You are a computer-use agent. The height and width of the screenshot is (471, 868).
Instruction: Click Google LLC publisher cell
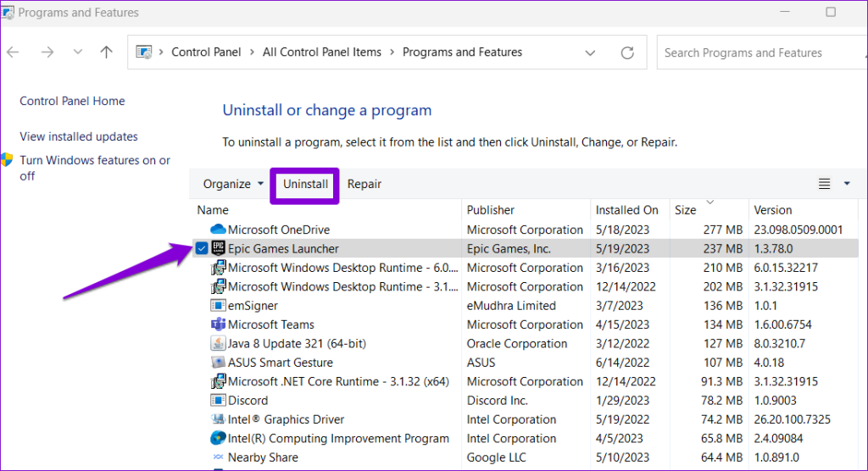click(x=497, y=457)
